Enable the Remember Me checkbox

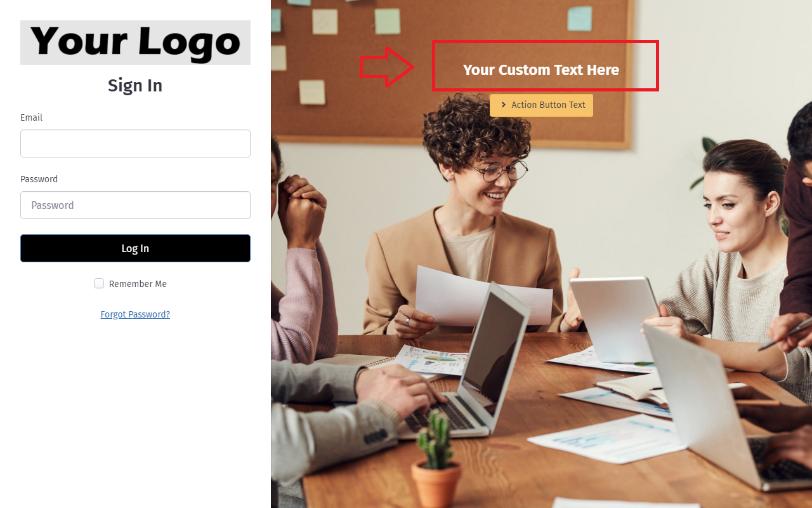click(x=99, y=283)
